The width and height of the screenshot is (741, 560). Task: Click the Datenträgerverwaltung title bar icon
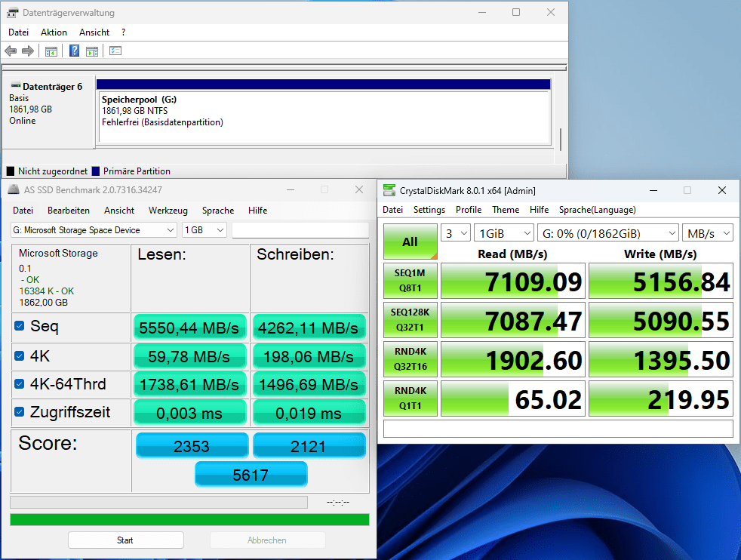(13, 13)
